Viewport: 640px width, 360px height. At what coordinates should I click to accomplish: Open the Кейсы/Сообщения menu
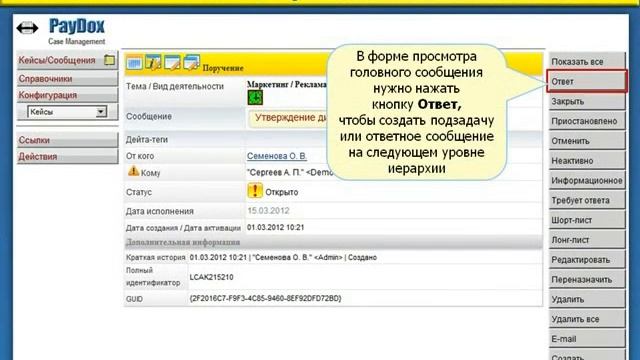click(x=57, y=60)
